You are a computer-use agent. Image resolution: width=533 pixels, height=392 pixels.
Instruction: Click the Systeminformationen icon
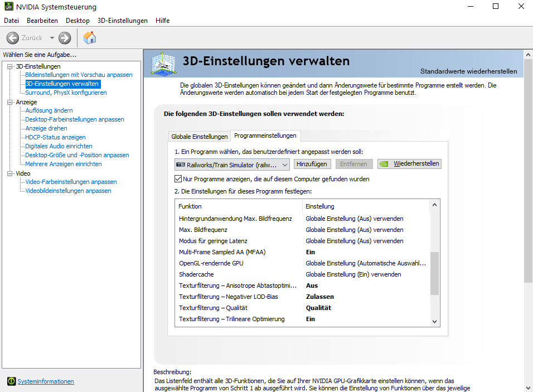coord(11,381)
